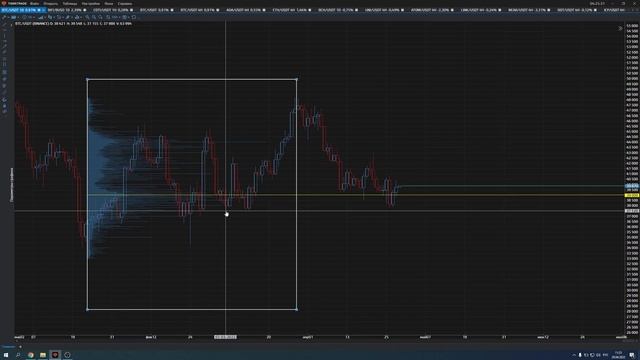The width and height of the screenshot is (640, 360).
Task: Open the Окна menu
Action: pos(109,4)
